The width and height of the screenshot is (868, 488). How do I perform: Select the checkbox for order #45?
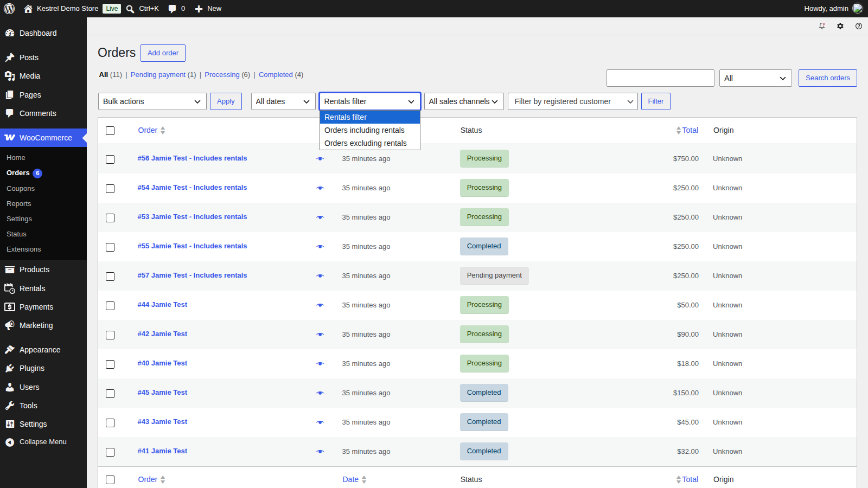(x=110, y=394)
